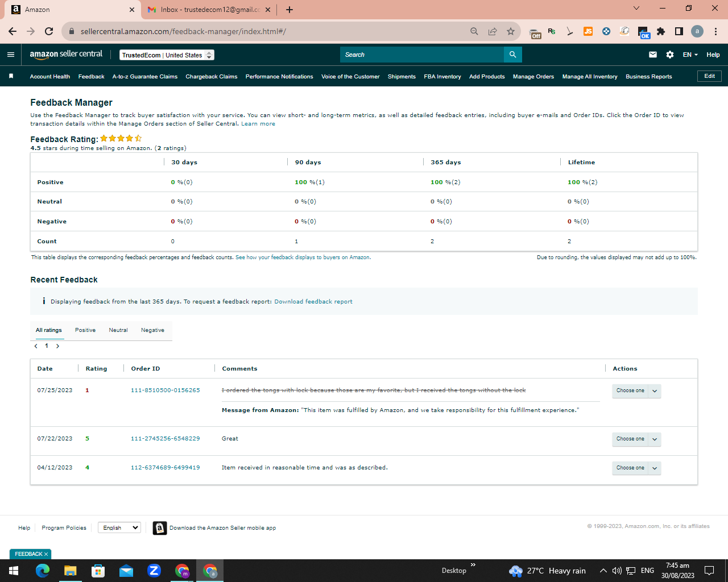This screenshot has height=582, width=728.
Task: Open new browser tab with plus icon
Action: coord(289,10)
